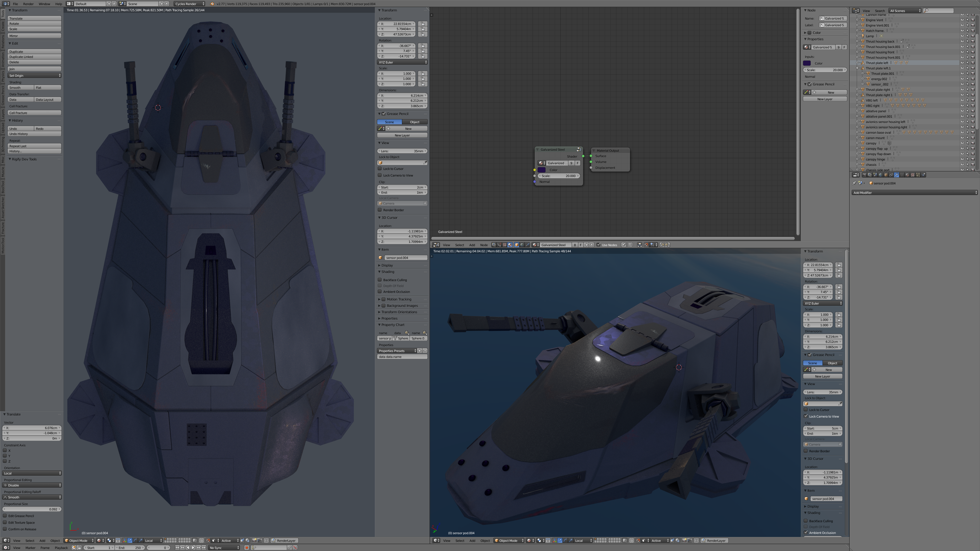Click the Mirror button in Transform tools
980x551 pixels.
coord(35,36)
